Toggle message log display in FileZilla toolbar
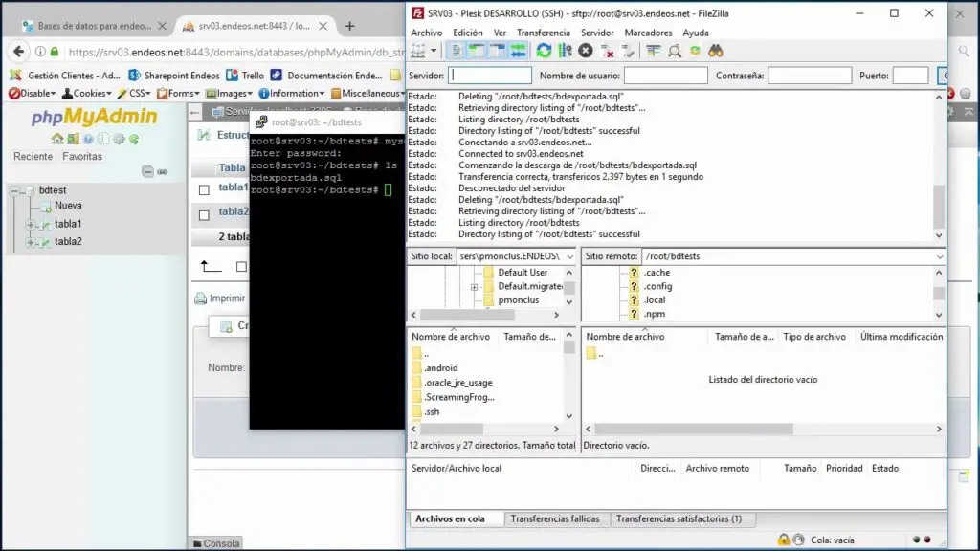The image size is (980, 551). pyautogui.click(x=457, y=51)
